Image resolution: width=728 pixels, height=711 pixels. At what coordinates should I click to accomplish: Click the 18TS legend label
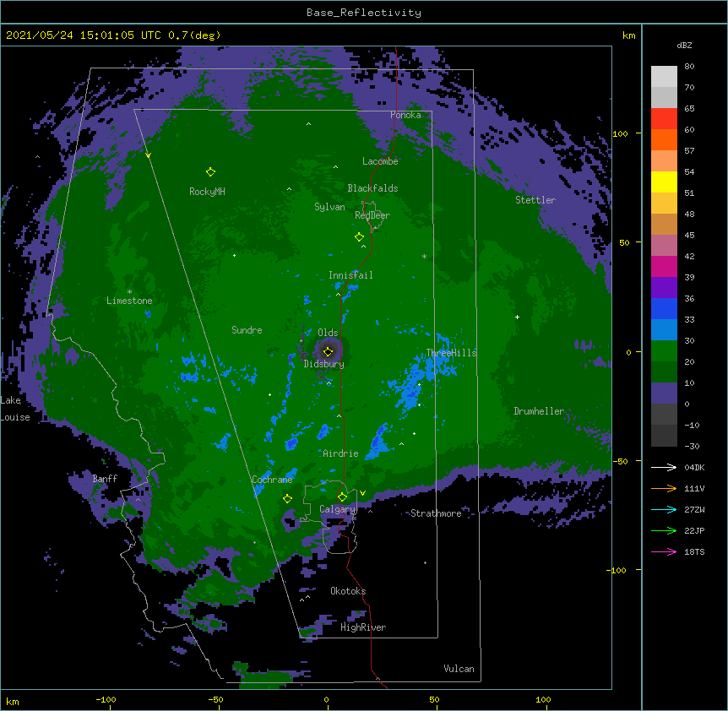pyautogui.click(x=694, y=551)
